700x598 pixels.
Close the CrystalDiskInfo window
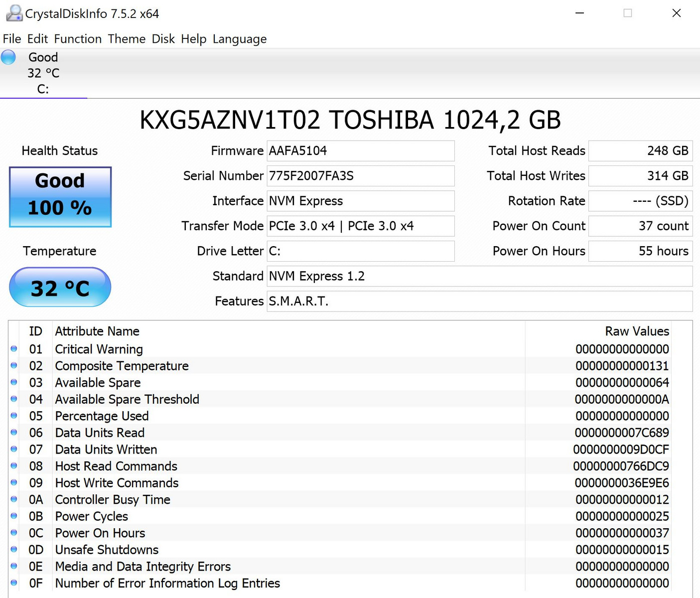pos(676,13)
